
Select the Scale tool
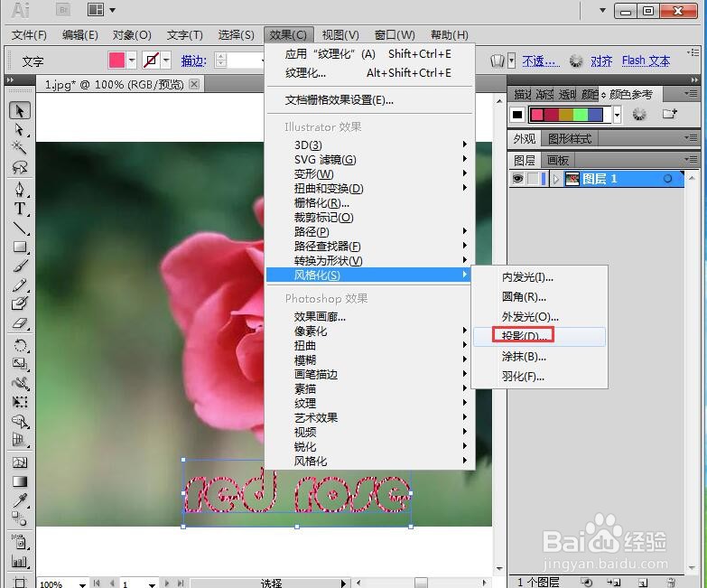coord(19,364)
